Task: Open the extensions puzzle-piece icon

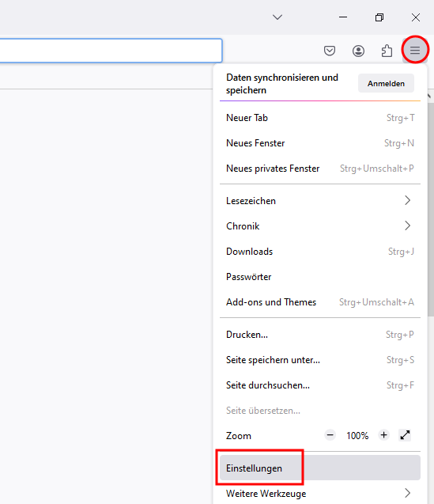Action: 387,51
